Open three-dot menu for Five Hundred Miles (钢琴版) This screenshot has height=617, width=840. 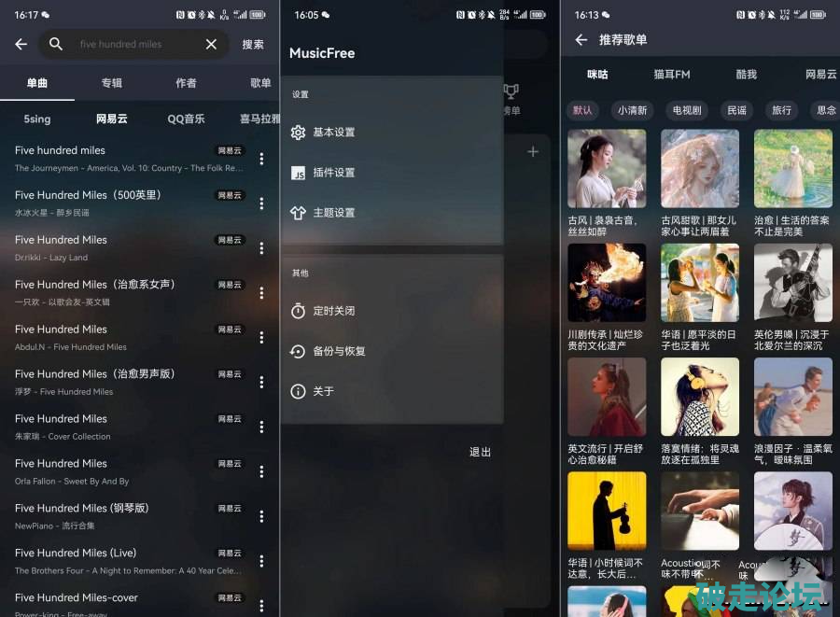[x=261, y=516]
